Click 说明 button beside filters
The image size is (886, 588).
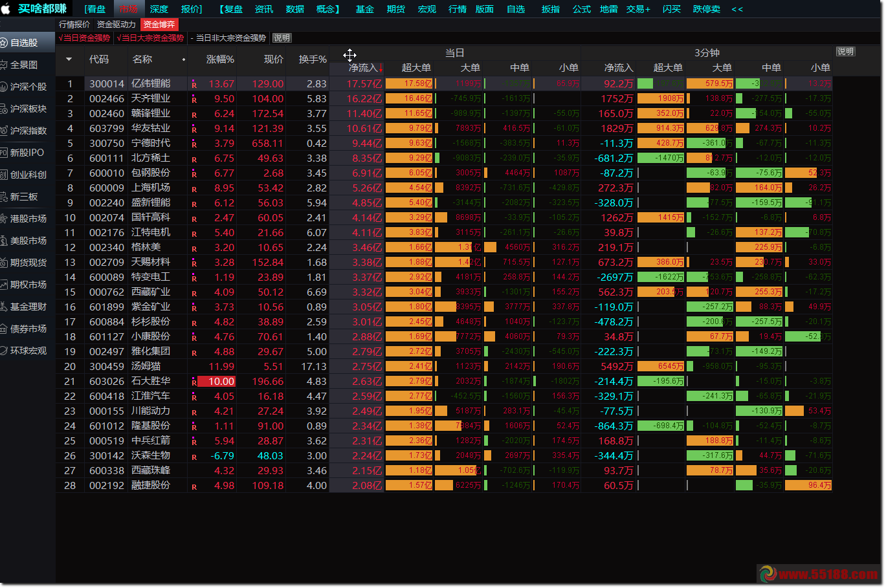pos(282,38)
